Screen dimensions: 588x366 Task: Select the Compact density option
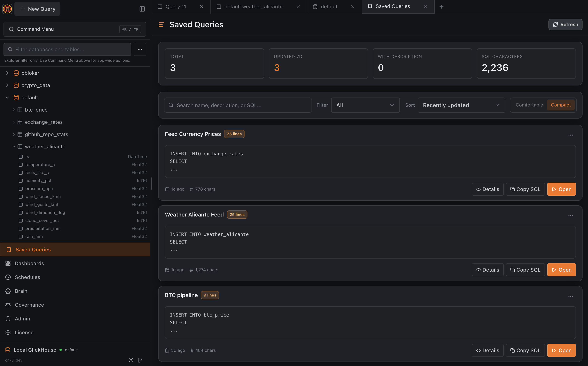pyautogui.click(x=561, y=105)
